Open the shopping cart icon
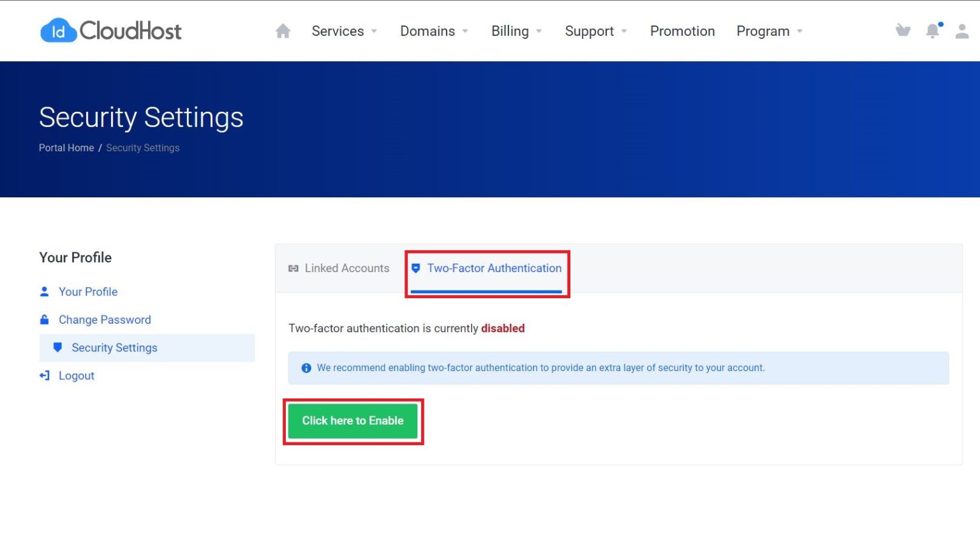 tap(903, 30)
